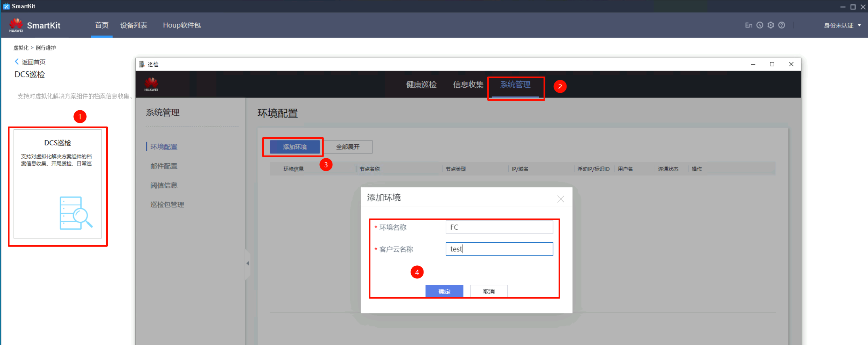
Task: Open help with the question mark icon
Action: 782,25
